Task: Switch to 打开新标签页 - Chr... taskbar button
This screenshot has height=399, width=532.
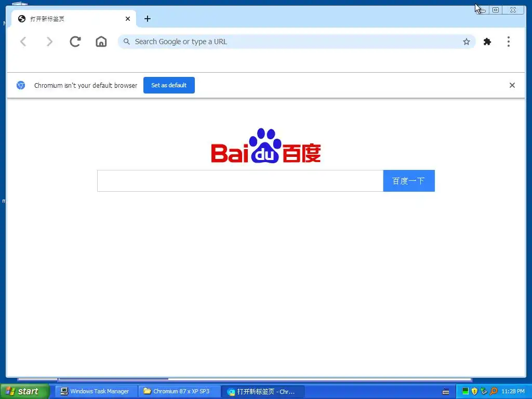Action: pos(263,391)
